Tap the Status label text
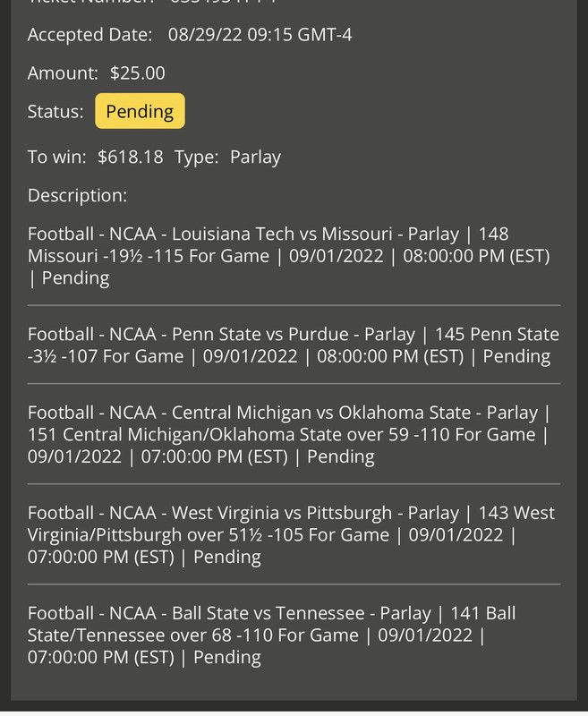This screenshot has height=716, width=588. [55, 112]
